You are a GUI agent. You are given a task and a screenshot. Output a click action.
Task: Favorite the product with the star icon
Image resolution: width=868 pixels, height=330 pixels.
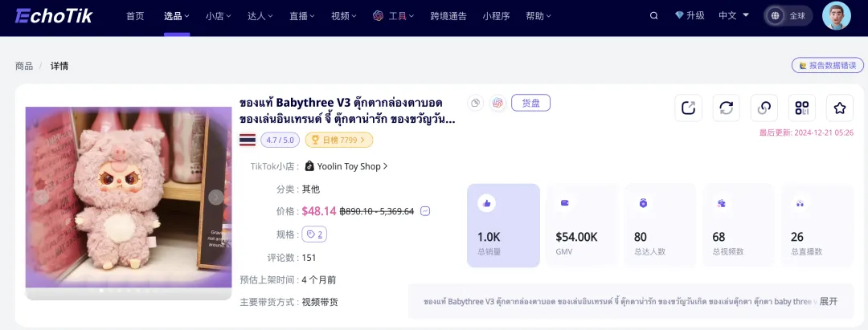point(840,108)
